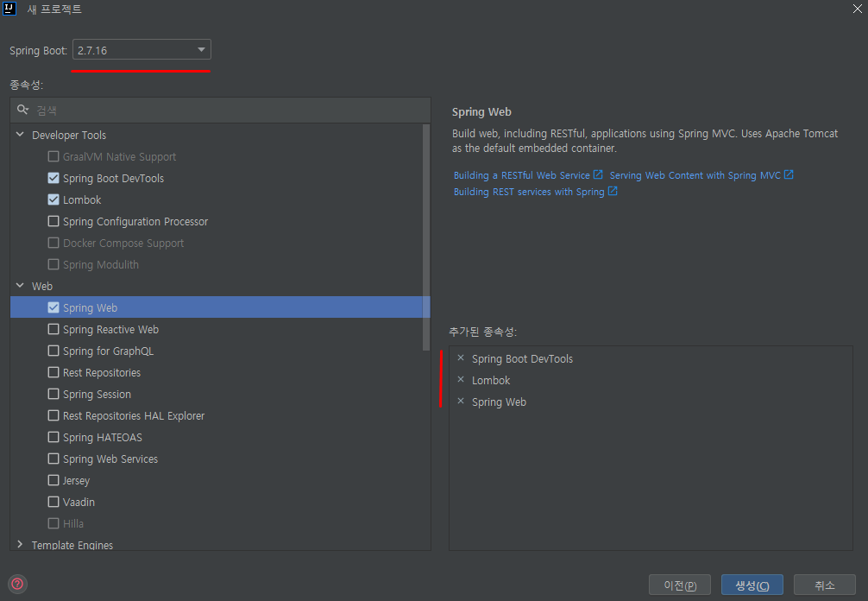Image resolution: width=868 pixels, height=601 pixels.
Task: Close the new project dialog
Action: tap(858, 9)
